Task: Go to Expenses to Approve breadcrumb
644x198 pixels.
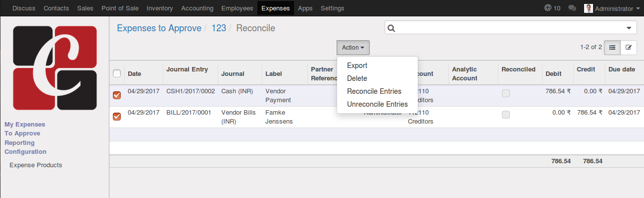Action: click(x=159, y=28)
